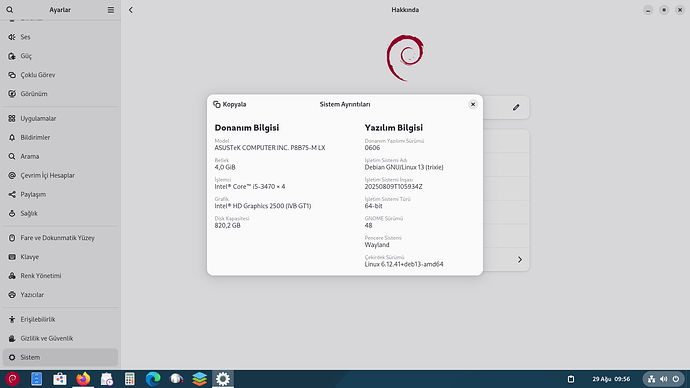Expand the chevron row in Hakkında page
The height and width of the screenshot is (388, 690).
coord(520,260)
